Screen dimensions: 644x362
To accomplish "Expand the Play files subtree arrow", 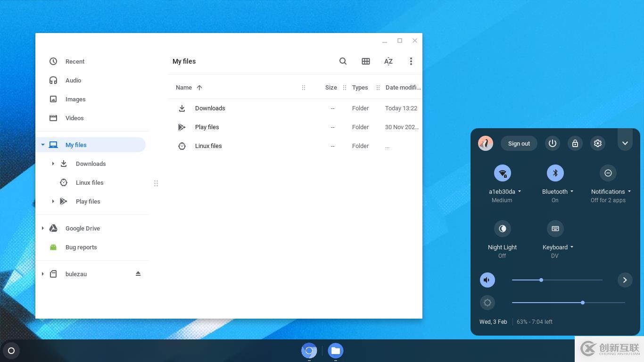I will [x=53, y=201].
